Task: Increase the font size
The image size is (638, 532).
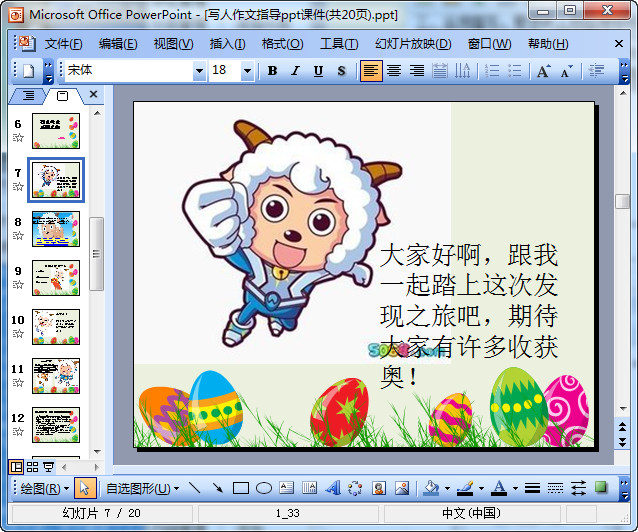Action: 544,71
